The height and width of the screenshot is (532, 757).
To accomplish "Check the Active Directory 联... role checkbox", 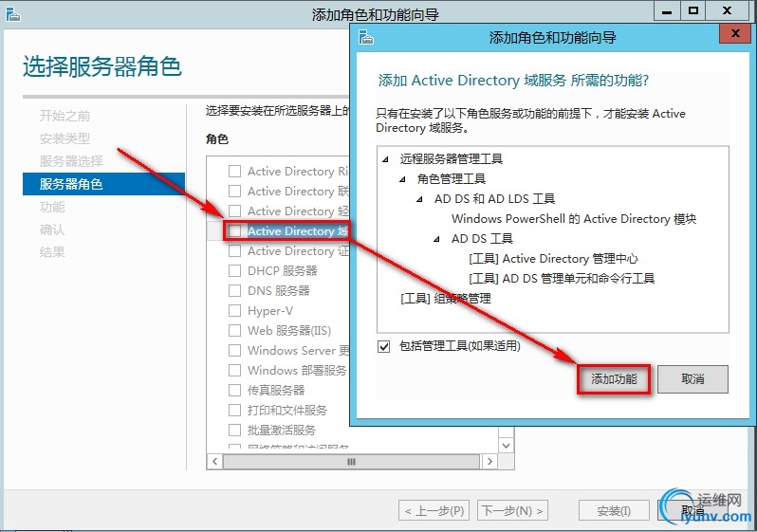I will point(234,192).
